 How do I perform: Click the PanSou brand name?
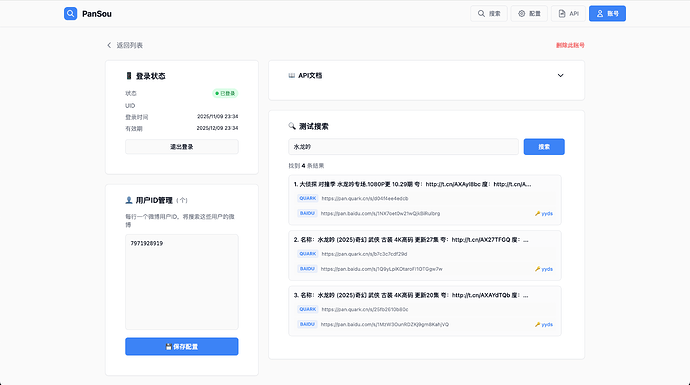97,14
